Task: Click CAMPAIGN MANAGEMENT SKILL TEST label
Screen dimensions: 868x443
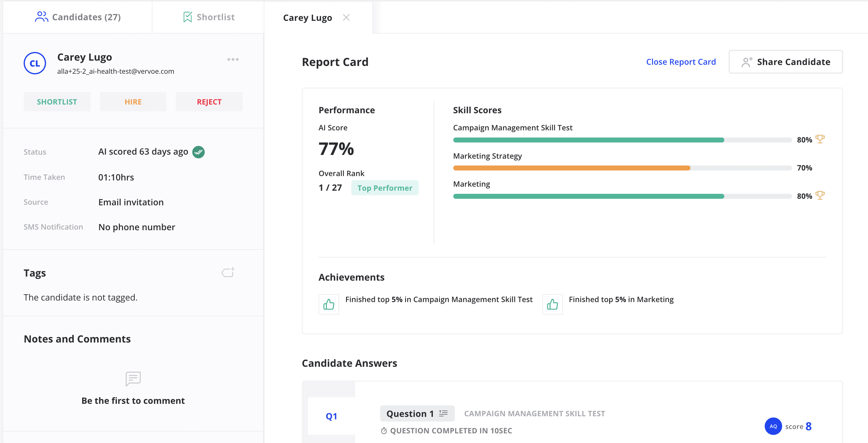Action: 534,414
